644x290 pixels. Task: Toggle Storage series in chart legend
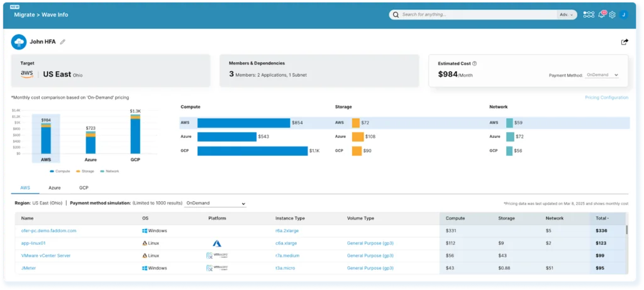coord(86,171)
